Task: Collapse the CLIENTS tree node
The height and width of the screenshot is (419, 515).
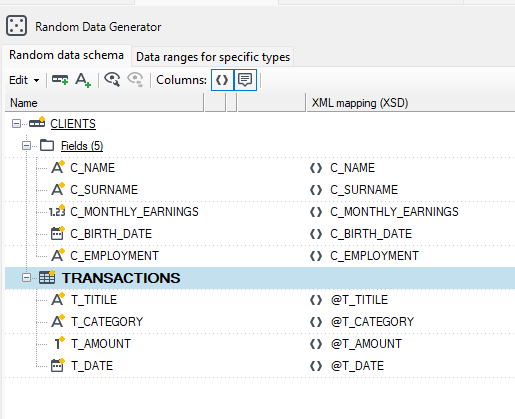Action: click(16, 124)
